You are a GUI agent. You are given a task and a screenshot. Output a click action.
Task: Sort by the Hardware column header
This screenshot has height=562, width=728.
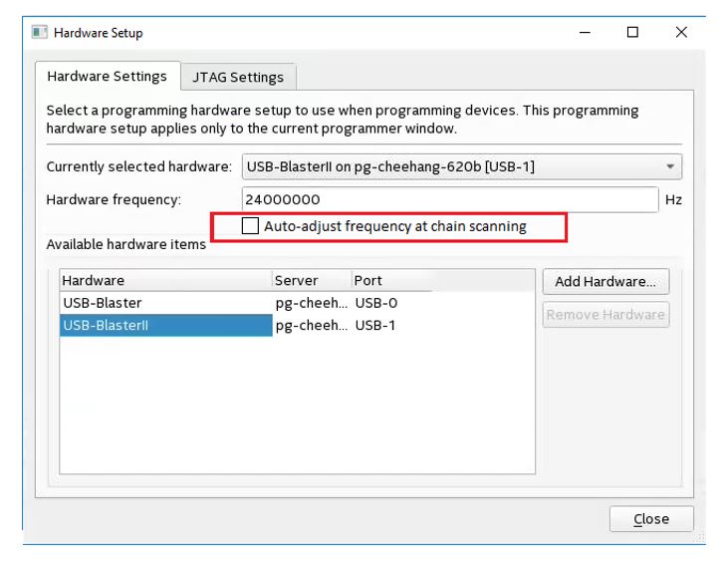165,281
